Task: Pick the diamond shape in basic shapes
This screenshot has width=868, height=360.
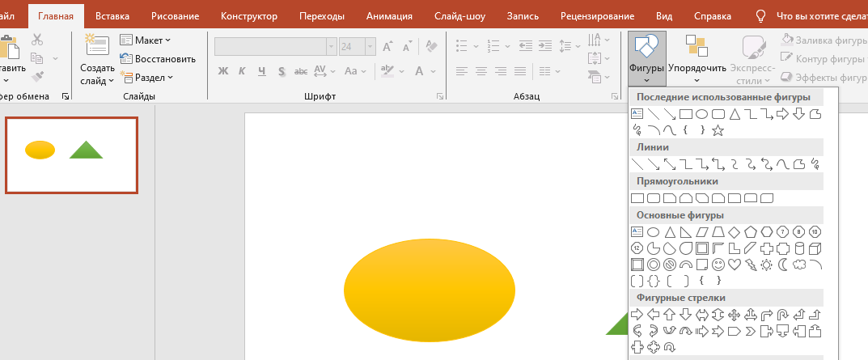Action: [x=734, y=231]
